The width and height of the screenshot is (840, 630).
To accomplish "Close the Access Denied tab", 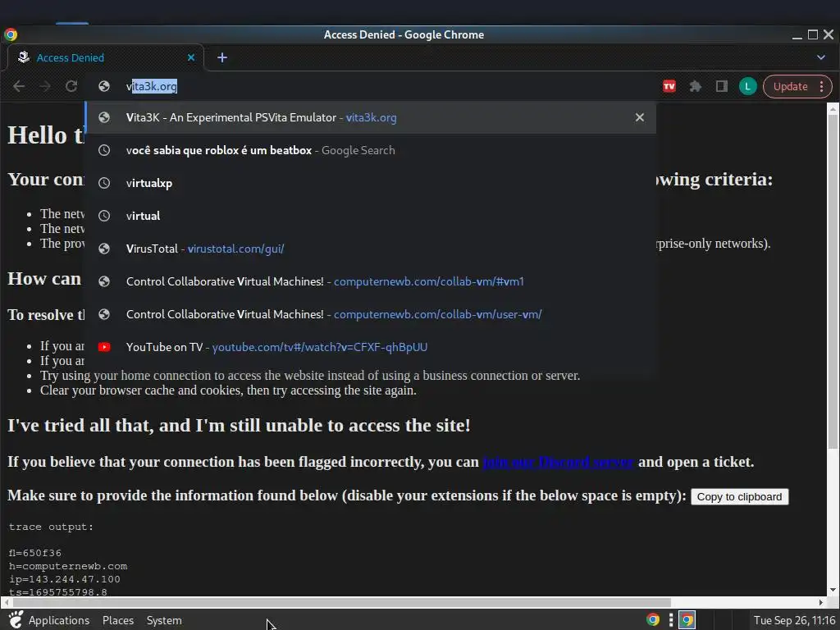I will pyautogui.click(x=191, y=57).
